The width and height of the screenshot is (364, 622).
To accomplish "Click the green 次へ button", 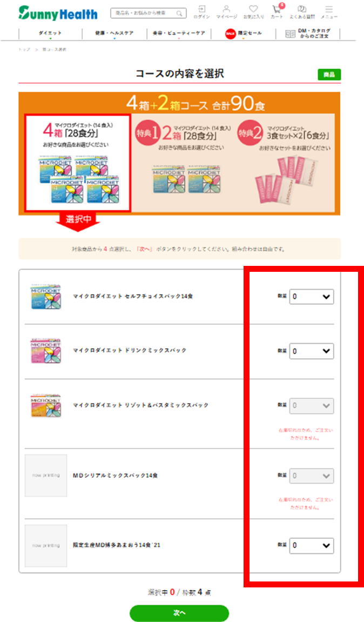I will (179, 613).
